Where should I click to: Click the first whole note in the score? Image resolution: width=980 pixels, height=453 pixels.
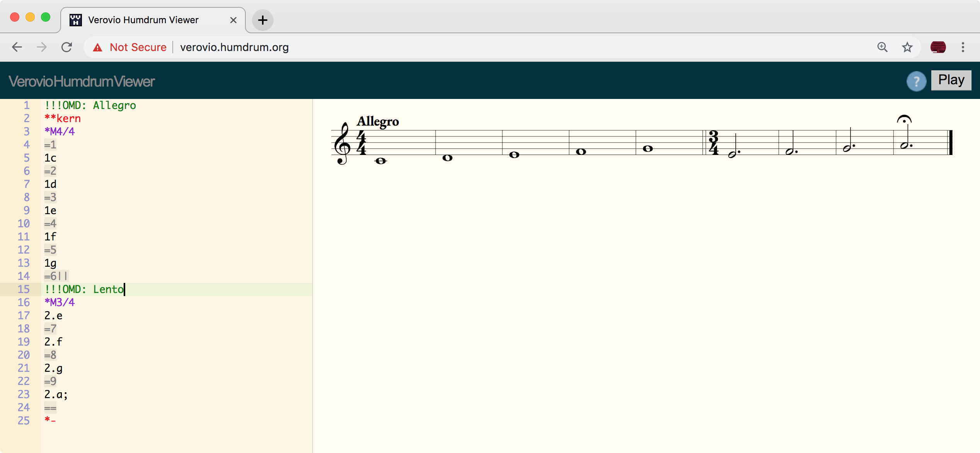pyautogui.click(x=381, y=161)
